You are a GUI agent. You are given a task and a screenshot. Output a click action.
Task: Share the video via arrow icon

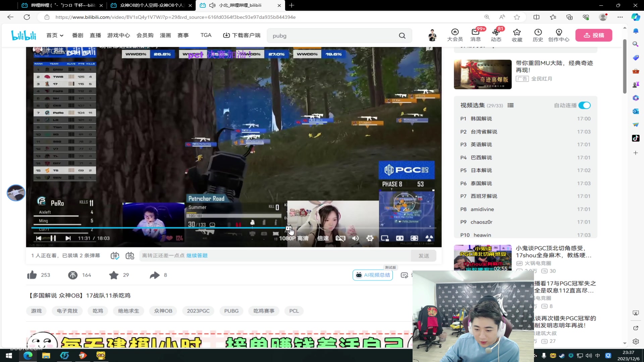point(155,275)
